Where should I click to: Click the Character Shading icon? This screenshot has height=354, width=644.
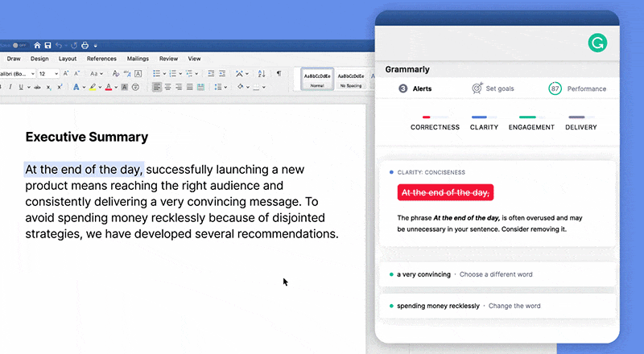[125, 87]
